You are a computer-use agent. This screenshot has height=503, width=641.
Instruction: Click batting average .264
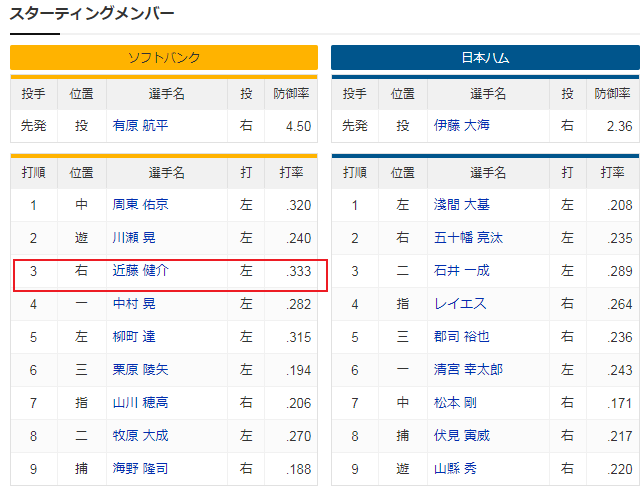click(x=620, y=305)
